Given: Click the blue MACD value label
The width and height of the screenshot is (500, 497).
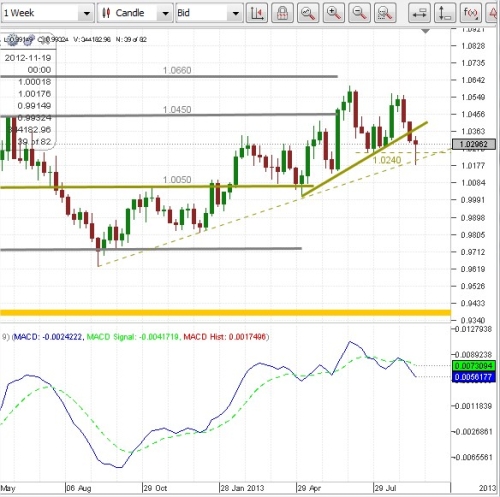Looking at the screenshot, I should pyautogui.click(x=473, y=377).
